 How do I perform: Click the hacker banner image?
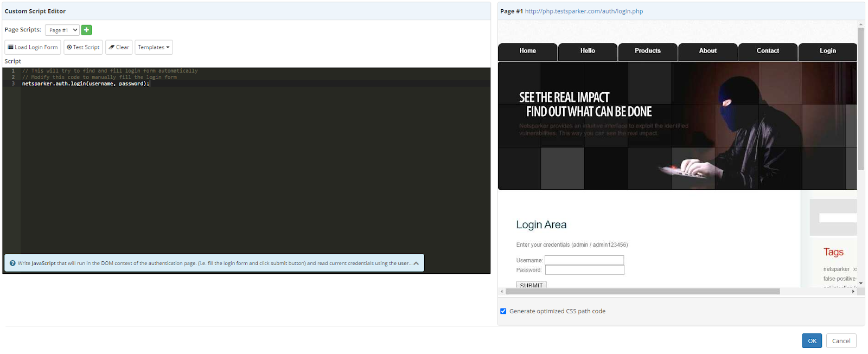click(678, 126)
